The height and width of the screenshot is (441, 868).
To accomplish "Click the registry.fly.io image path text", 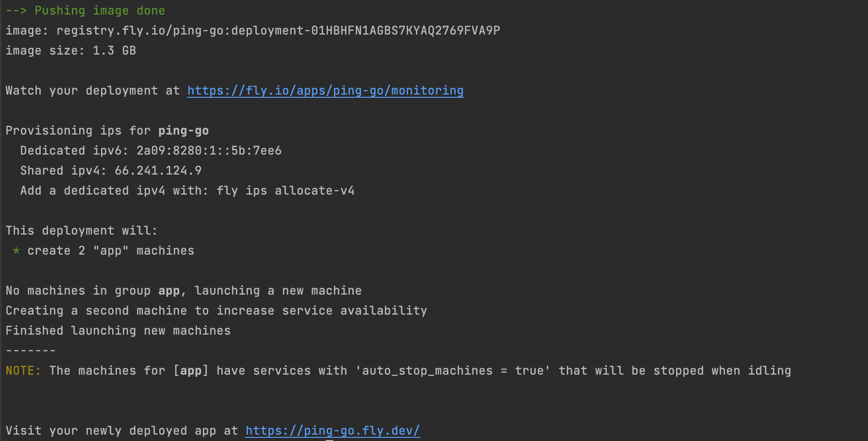I will [x=278, y=30].
